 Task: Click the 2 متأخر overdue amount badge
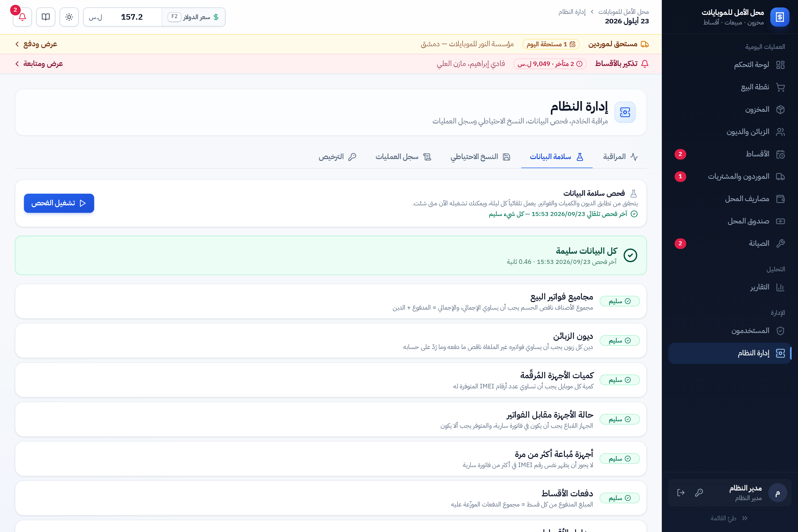[x=550, y=64]
